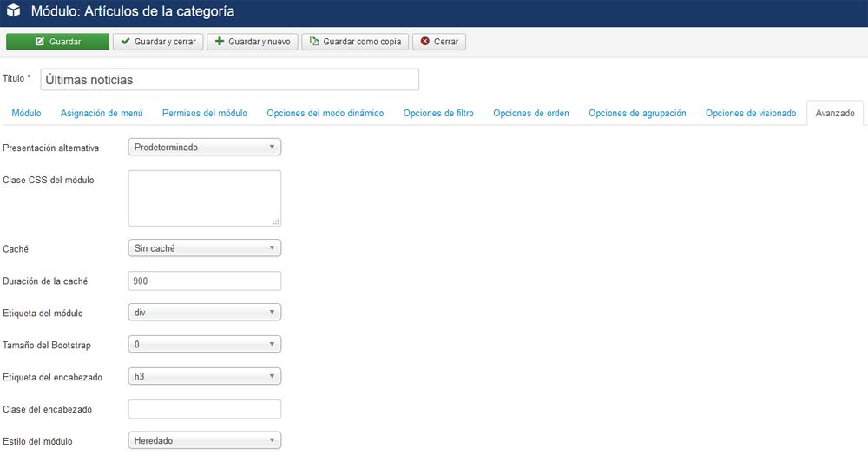Click the module cube icon in header

point(13,10)
